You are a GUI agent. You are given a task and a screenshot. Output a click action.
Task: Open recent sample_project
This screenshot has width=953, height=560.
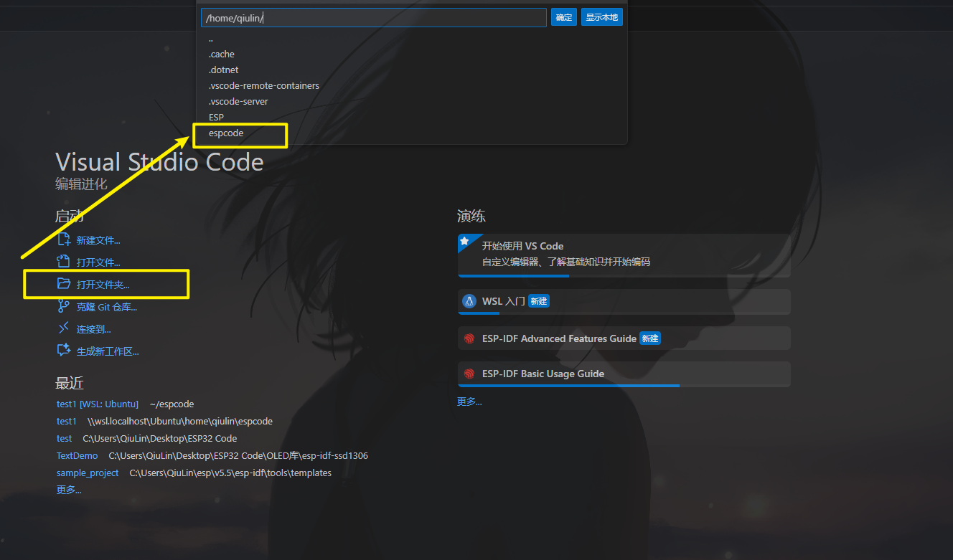[88, 473]
